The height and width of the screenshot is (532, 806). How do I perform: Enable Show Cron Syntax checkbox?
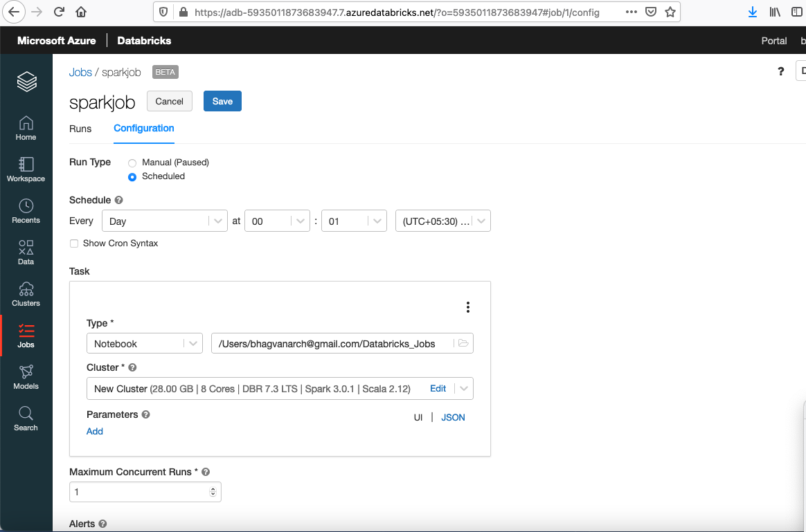coord(74,244)
